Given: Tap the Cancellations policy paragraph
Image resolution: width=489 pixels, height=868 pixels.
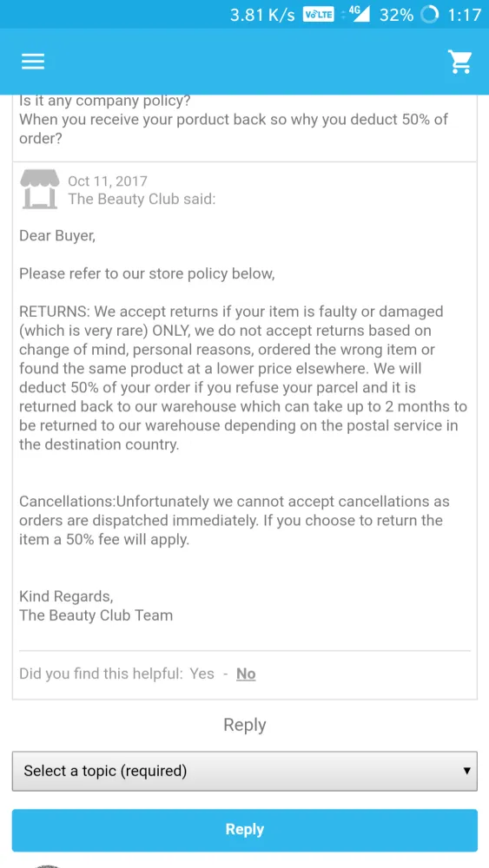Looking at the screenshot, I should [x=235, y=520].
